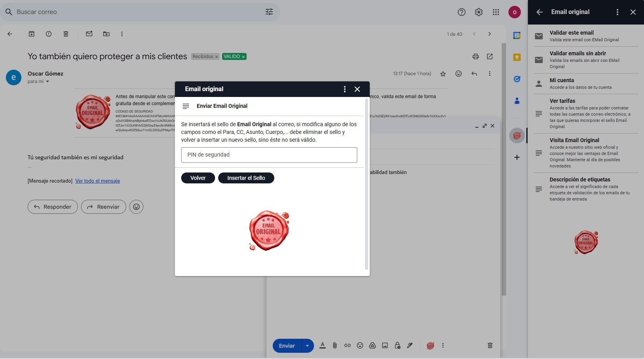Open side panel three-dot menu
Screen dimensions: 644x359
point(618,12)
